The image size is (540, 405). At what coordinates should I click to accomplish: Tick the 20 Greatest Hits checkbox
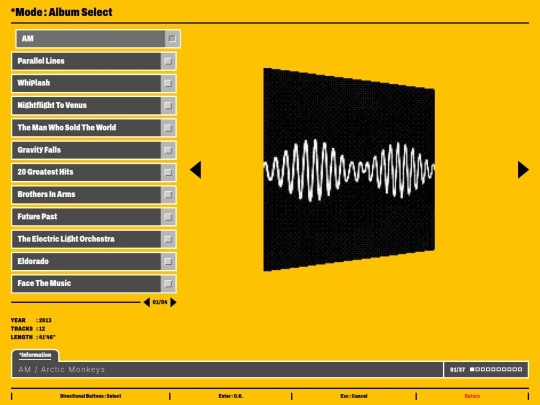168,172
